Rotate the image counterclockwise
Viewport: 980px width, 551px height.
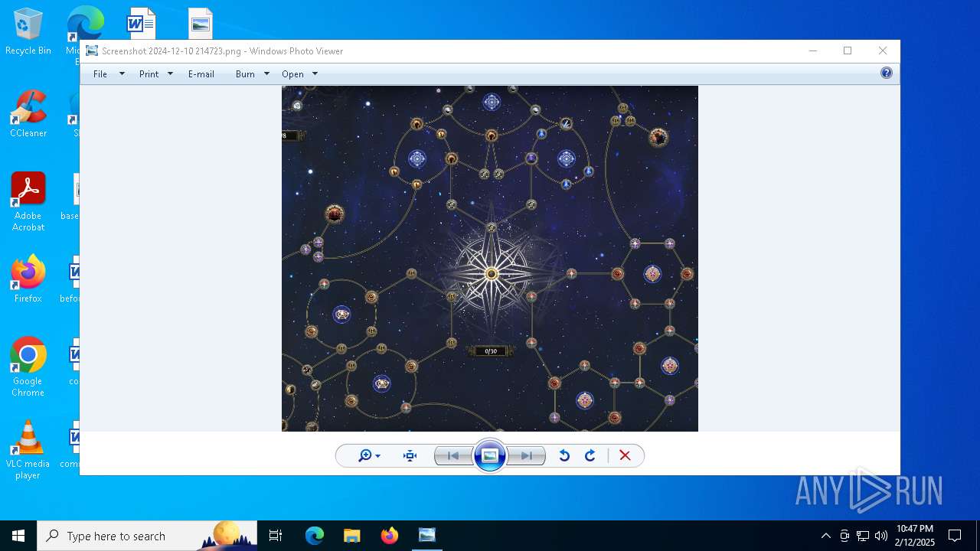click(x=564, y=456)
